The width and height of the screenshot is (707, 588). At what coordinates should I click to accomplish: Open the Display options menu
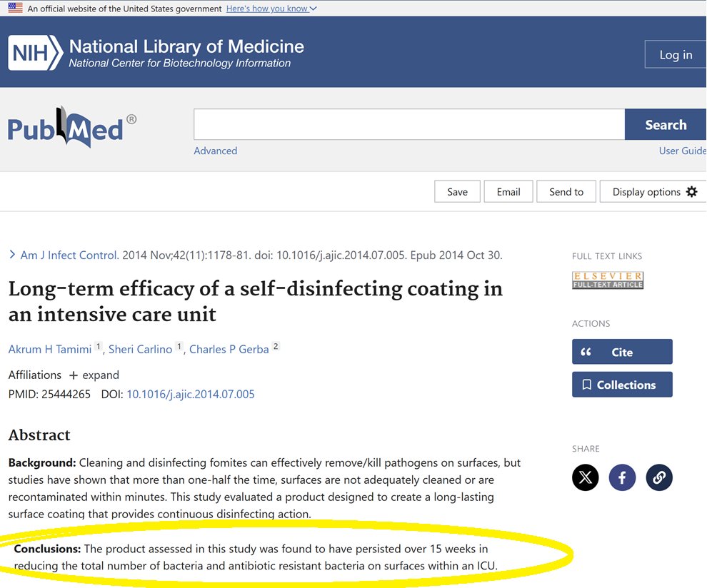click(x=655, y=192)
